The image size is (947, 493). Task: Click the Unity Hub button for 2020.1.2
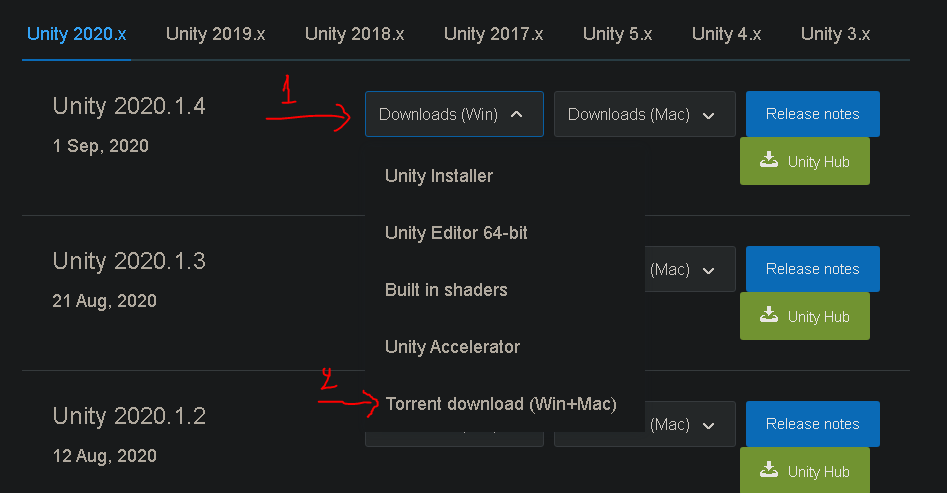(x=804, y=471)
